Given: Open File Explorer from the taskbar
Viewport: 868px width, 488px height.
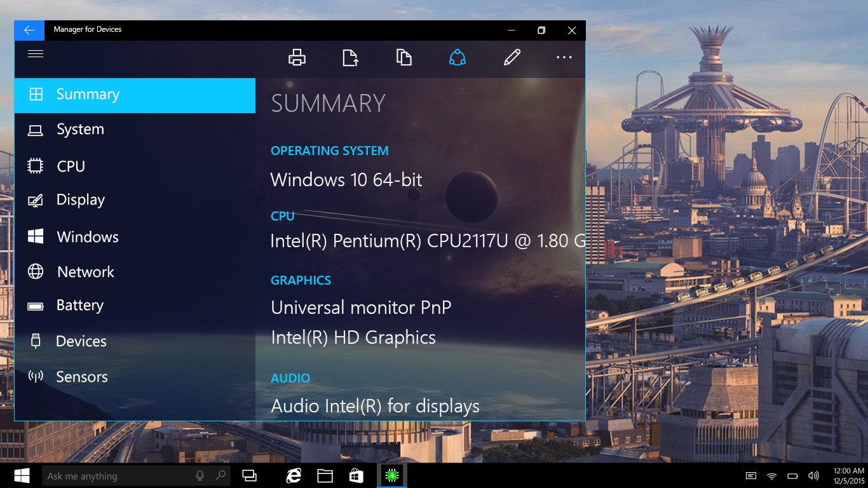Looking at the screenshot, I should (x=325, y=476).
